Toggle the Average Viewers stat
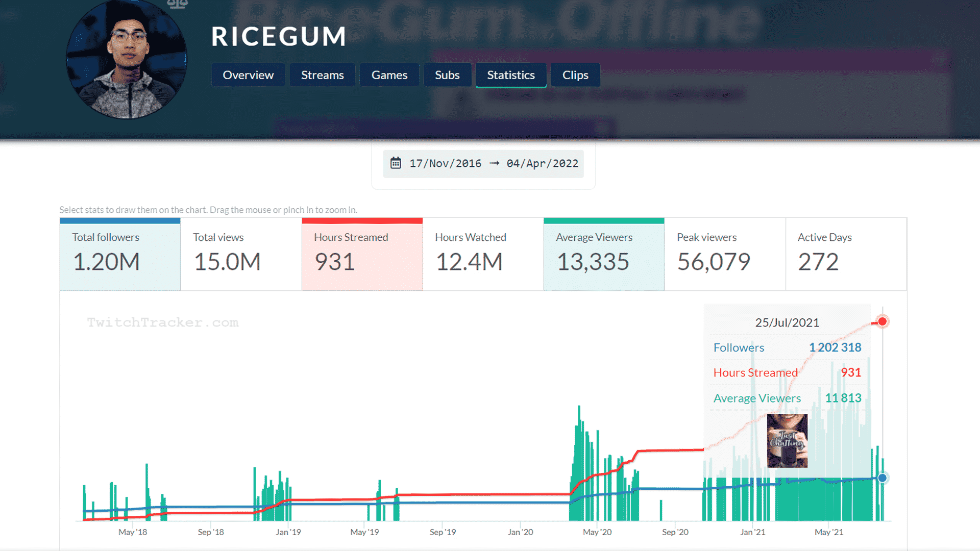This screenshot has height=551, width=980. click(x=604, y=254)
